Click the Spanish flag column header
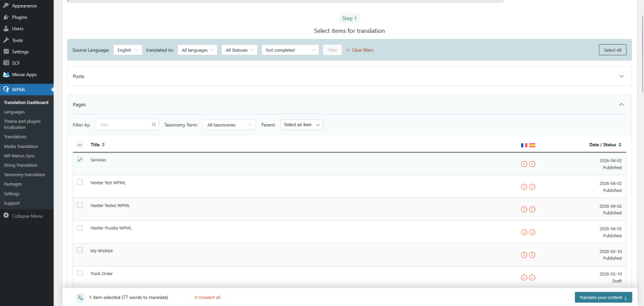This screenshot has height=306, width=644. pos(532,145)
